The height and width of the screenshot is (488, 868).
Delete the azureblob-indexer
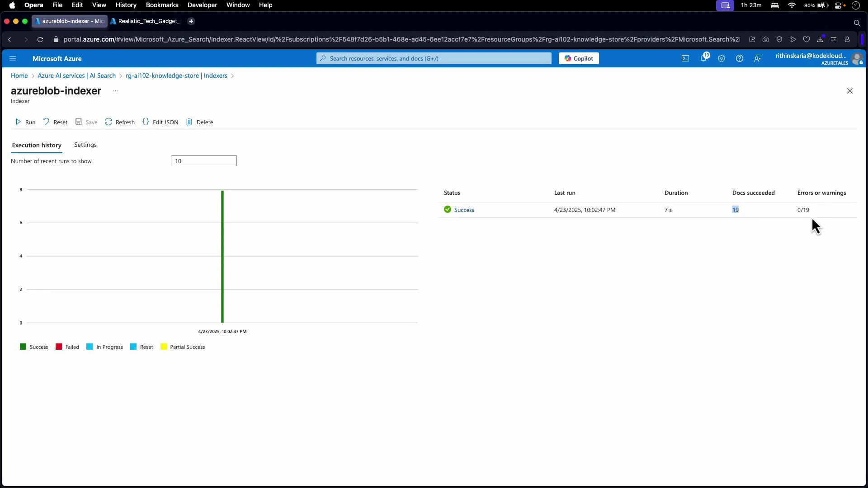199,122
